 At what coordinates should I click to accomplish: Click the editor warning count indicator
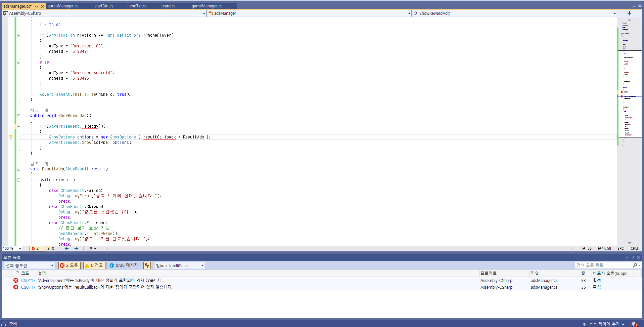pyautogui.click(x=51, y=249)
